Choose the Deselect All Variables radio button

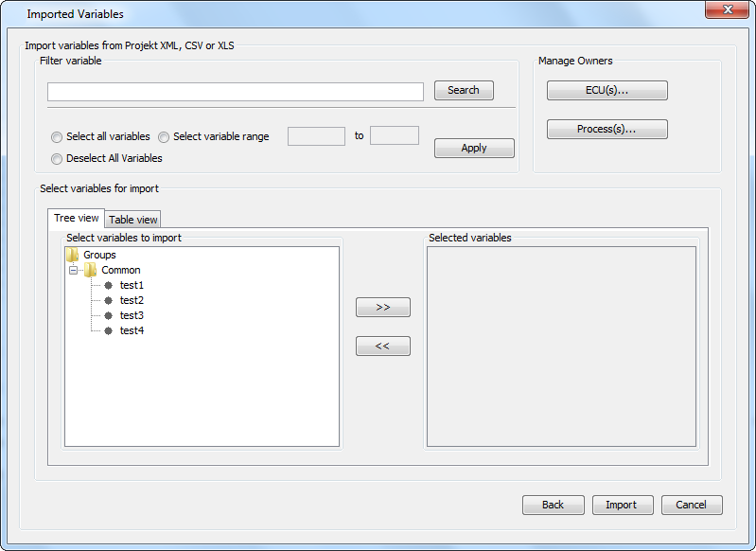(57, 159)
